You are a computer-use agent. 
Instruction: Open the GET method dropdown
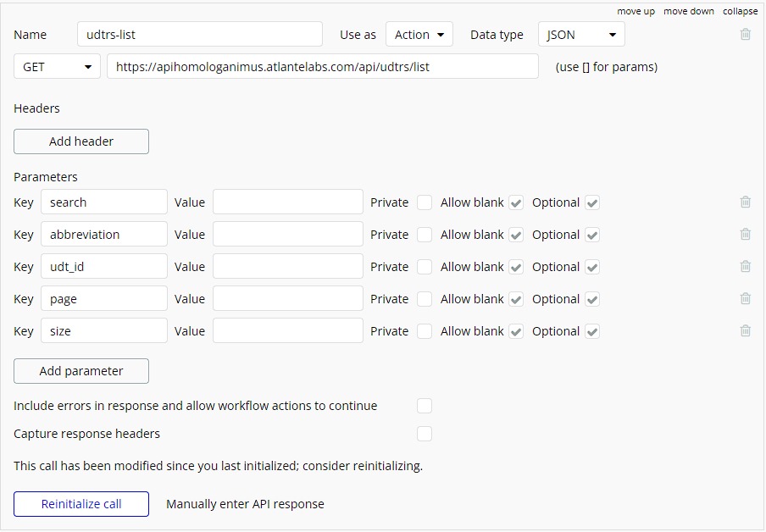coord(57,66)
